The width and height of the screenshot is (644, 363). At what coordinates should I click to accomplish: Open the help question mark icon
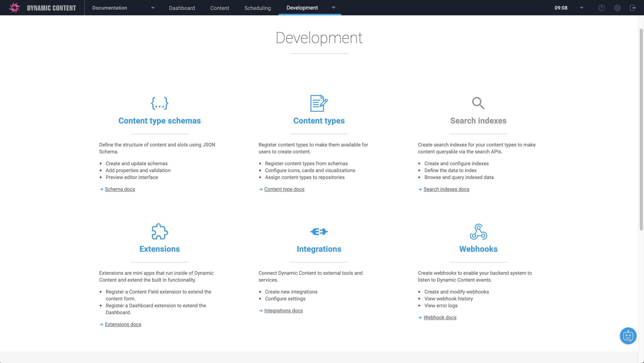601,8
